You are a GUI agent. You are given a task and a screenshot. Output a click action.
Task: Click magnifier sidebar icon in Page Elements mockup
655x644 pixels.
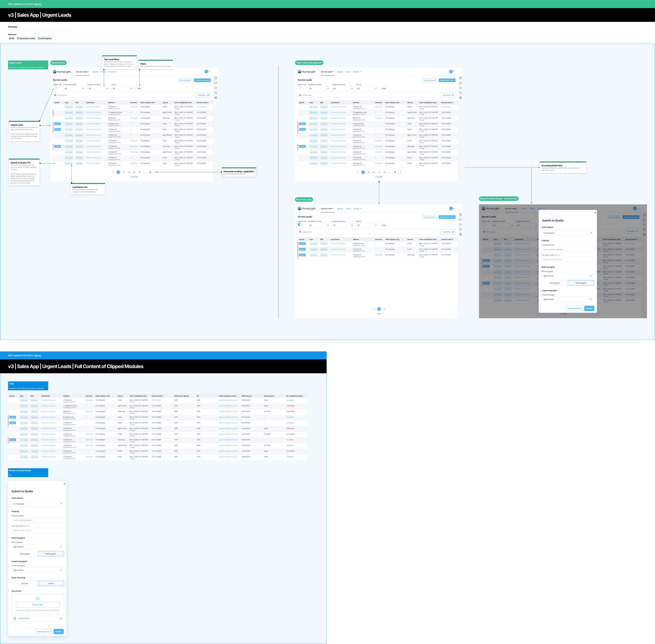point(216,93)
